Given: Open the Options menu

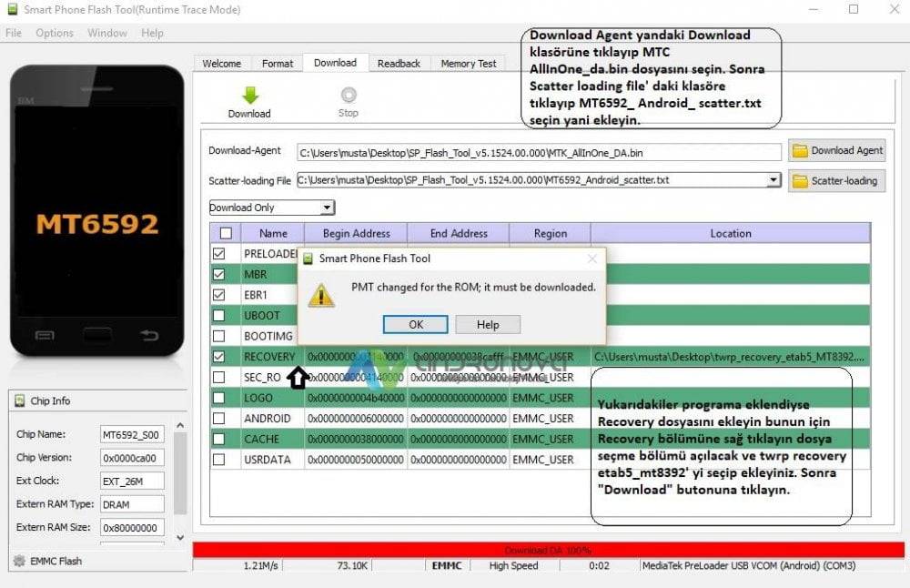Looking at the screenshot, I should (55, 33).
